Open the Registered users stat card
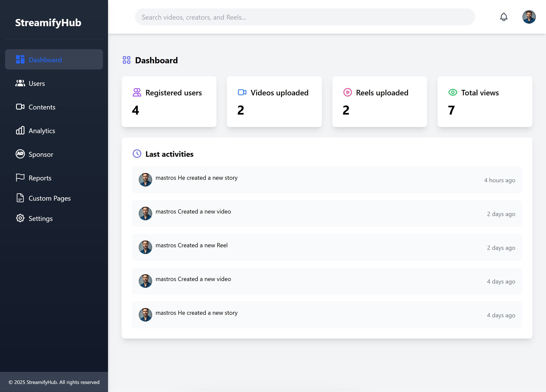Screen dimensions: 546x392 point(169,102)
